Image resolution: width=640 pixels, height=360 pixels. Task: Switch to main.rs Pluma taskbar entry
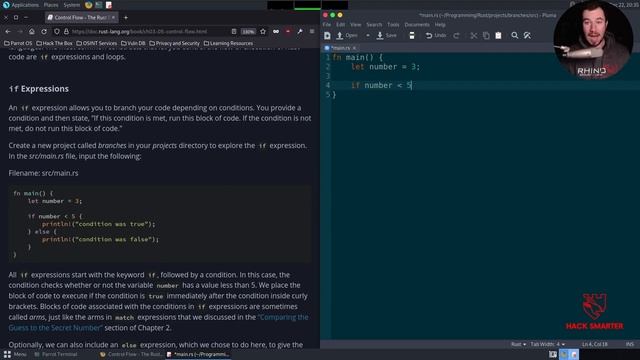198,354
